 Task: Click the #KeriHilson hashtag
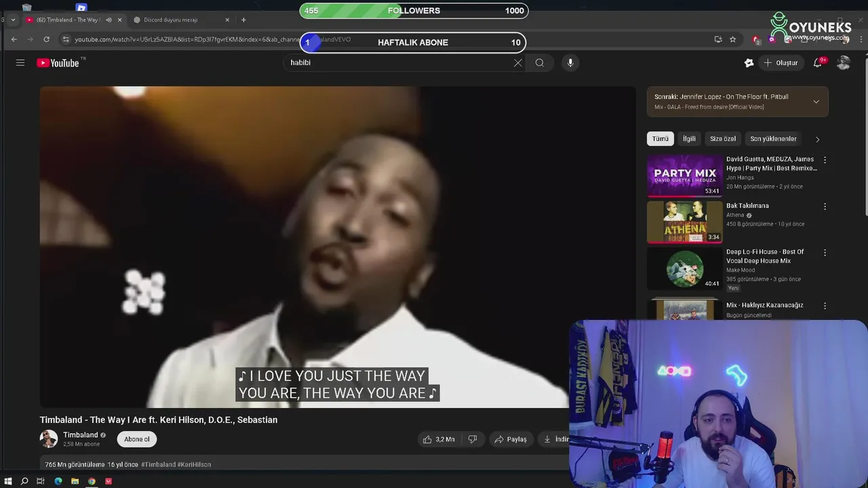[194, 464]
